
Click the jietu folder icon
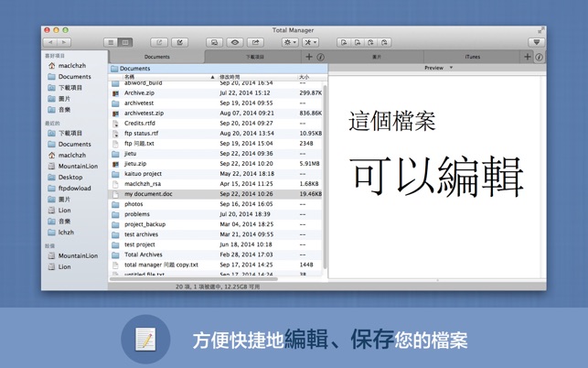tap(115, 154)
